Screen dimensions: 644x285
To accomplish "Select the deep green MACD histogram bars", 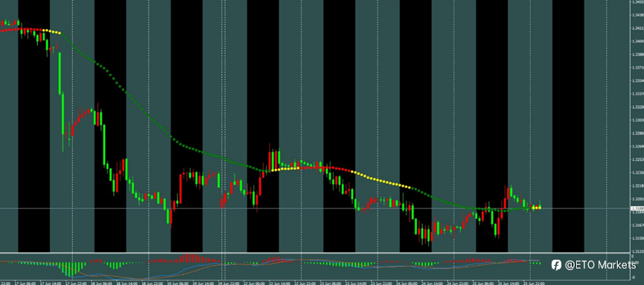I will 71,269.
